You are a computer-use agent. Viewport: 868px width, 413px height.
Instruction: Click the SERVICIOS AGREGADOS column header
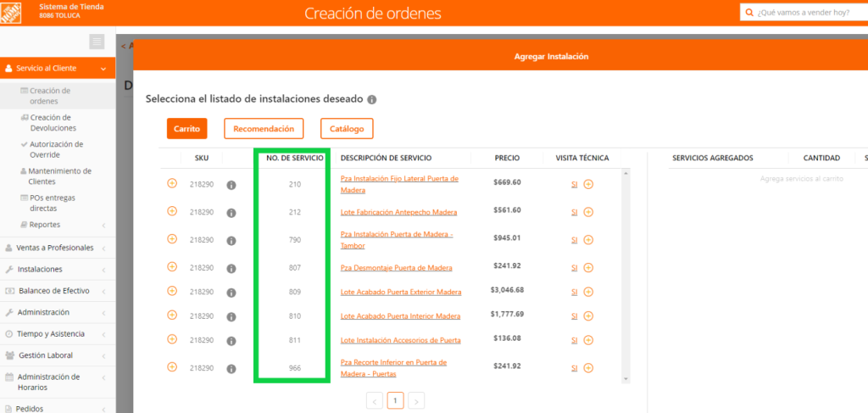coord(712,158)
